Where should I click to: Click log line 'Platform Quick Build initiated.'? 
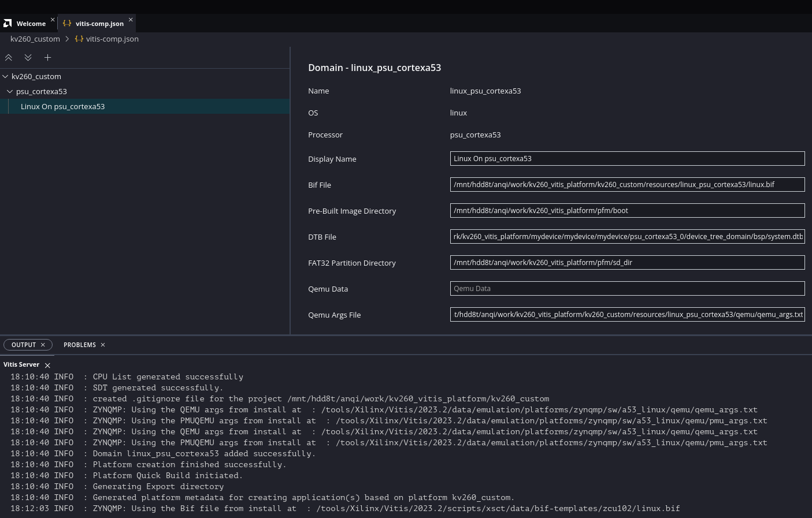click(x=168, y=476)
